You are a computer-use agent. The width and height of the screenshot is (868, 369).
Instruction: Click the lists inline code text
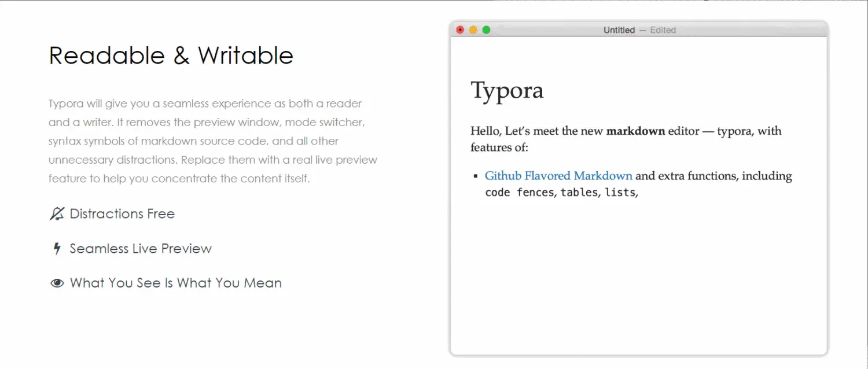coord(620,192)
